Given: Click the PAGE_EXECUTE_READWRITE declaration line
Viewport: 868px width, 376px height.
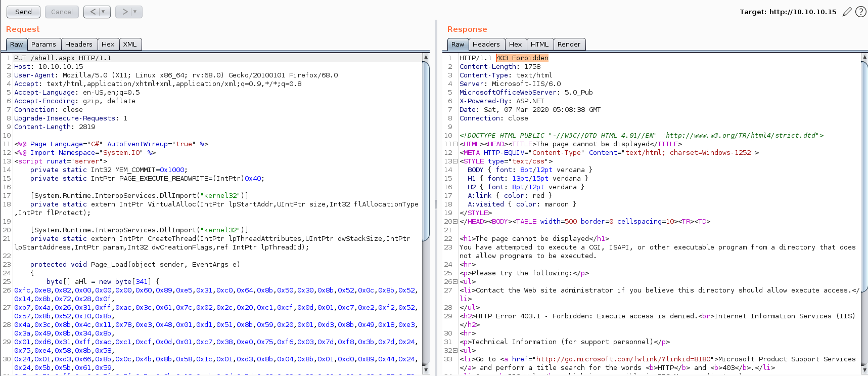Looking at the screenshot, I should pos(147,179).
